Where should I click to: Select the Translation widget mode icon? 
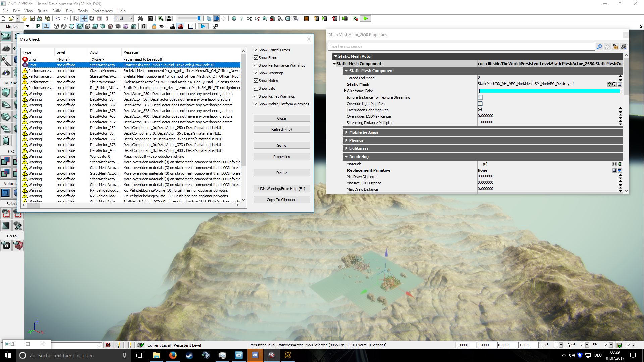point(84,19)
